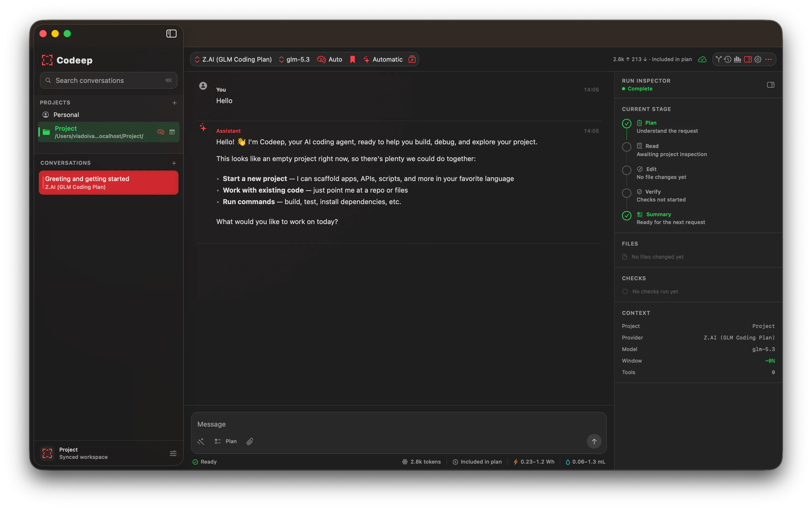The height and width of the screenshot is (509, 812).
Task: Send the message with arrow button
Action: pyautogui.click(x=594, y=441)
